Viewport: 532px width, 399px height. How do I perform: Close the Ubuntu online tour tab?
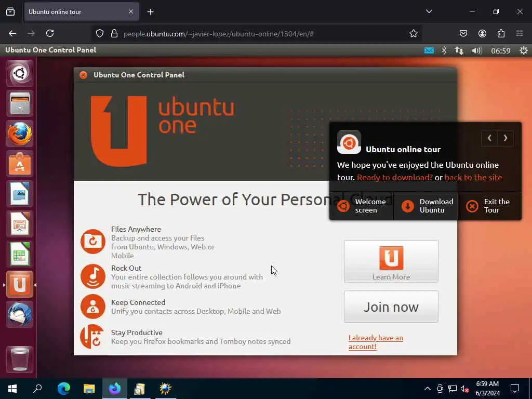coord(131,12)
